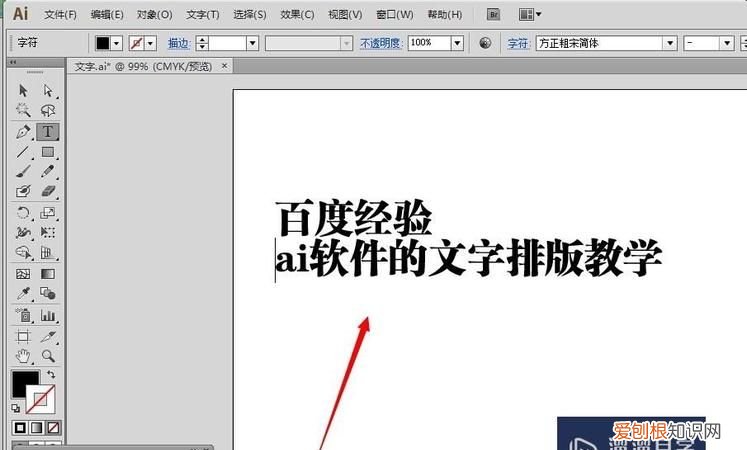Set paint mode to Color
Image resolution: width=747 pixels, height=450 pixels.
tap(20, 428)
